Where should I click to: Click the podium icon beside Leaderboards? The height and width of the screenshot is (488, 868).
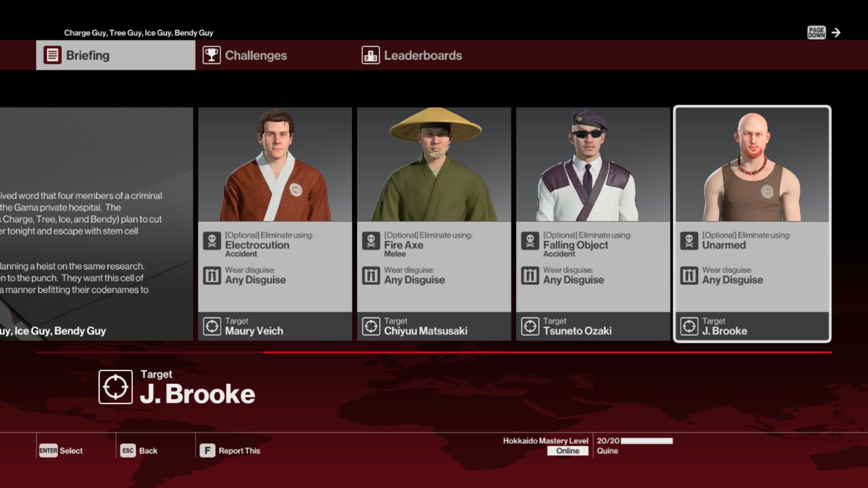(x=371, y=55)
